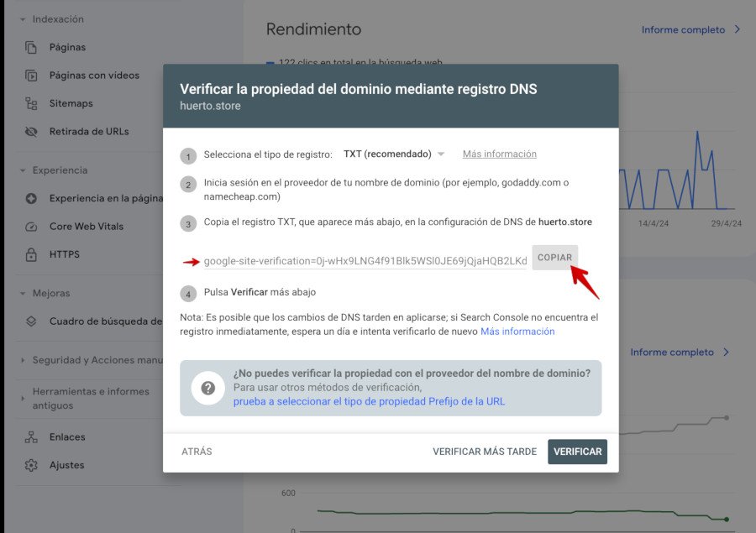
Task: Click the huerto.store dialog subtitle
Action: [210, 106]
